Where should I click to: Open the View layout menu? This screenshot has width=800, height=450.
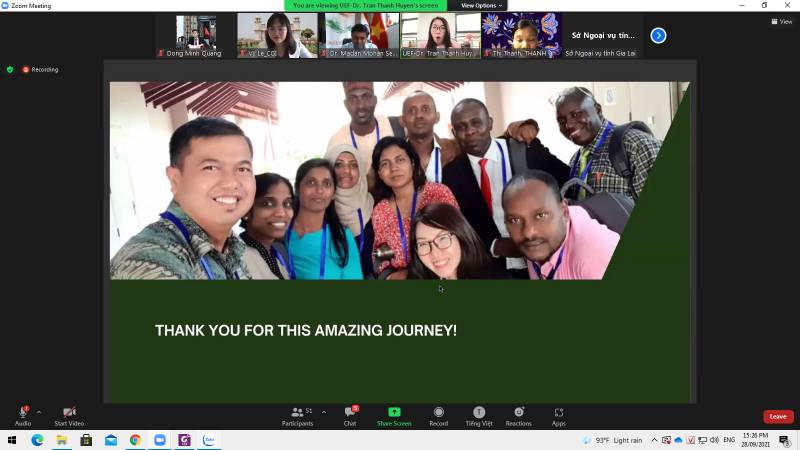782,21
